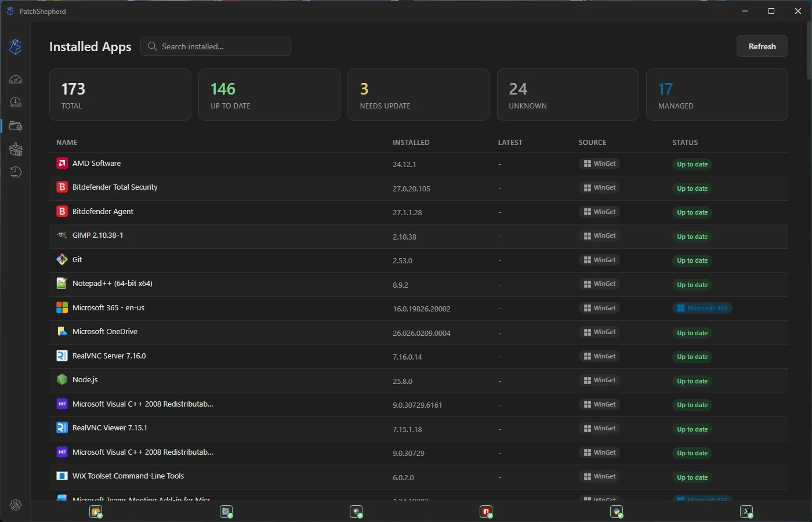
Task: Open the uninstall box-with-trash sidebar icon
Action: coord(16,149)
